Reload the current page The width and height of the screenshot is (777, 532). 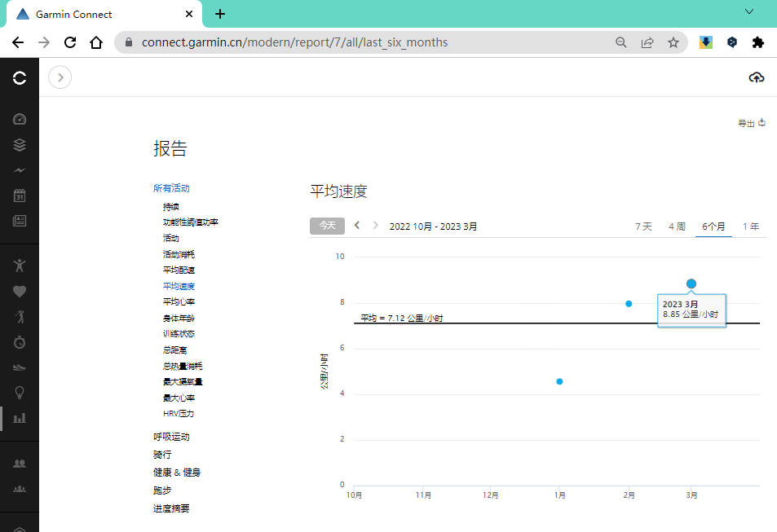(70, 42)
